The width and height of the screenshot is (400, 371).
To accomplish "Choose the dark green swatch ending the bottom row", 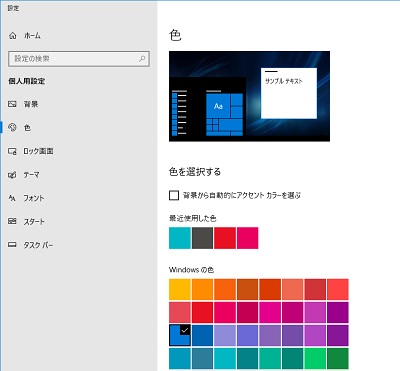I will 338,359.
